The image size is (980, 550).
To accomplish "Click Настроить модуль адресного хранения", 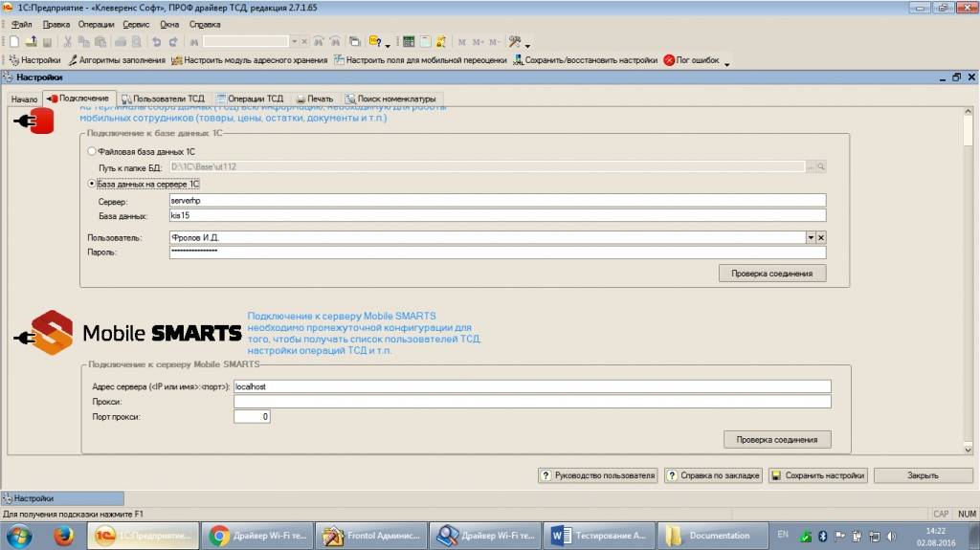I will (x=249, y=60).
